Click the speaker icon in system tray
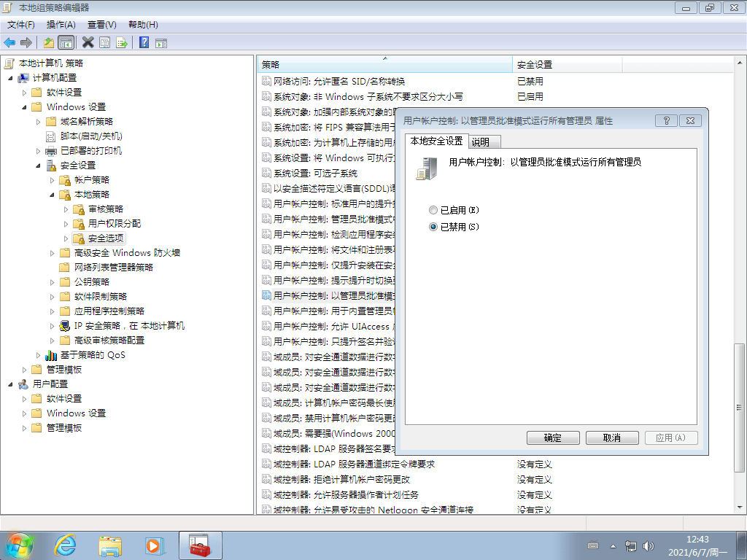 click(649, 545)
